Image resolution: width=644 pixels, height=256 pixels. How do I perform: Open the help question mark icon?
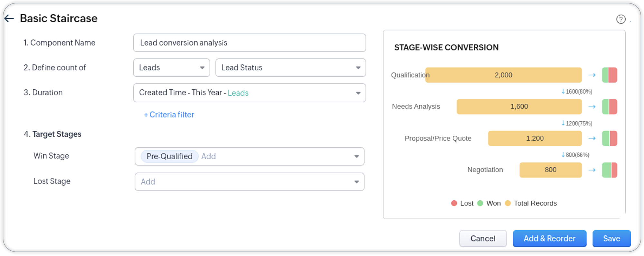point(621,19)
